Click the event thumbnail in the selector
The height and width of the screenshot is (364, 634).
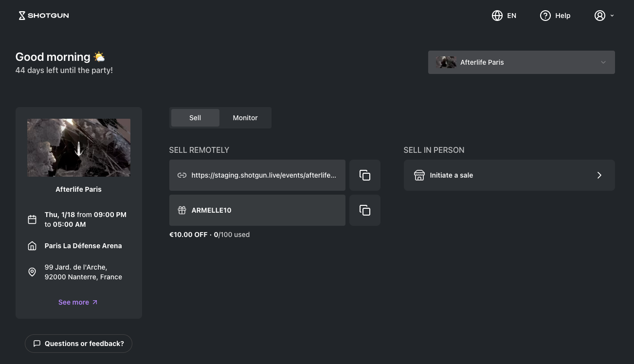coord(446,62)
